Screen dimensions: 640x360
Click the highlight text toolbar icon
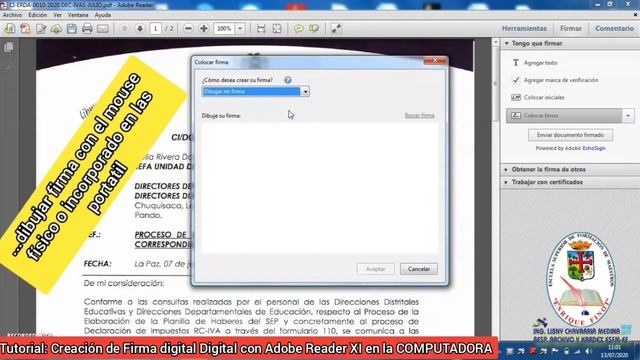pos(314,29)
